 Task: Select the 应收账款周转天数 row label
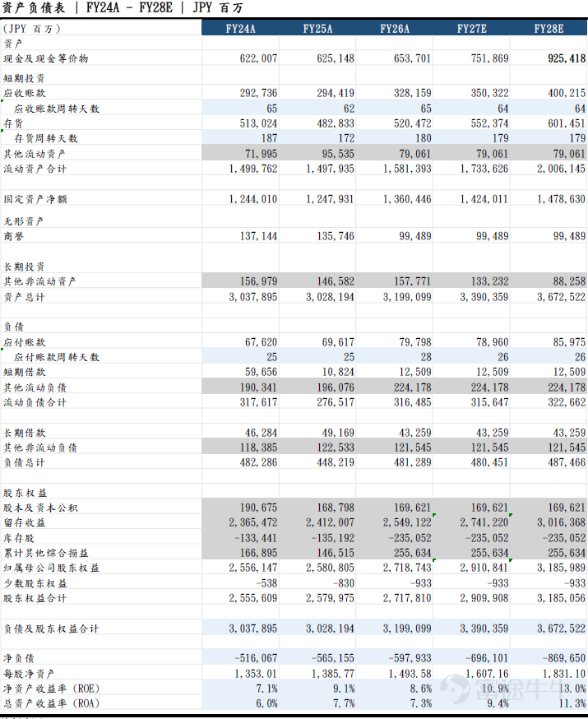[x=57, y=109]
